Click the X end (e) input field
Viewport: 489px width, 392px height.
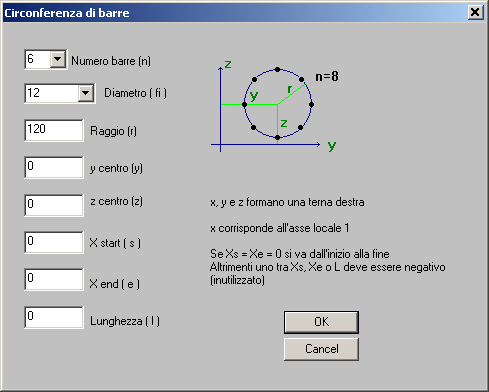(x=54, y=279)
